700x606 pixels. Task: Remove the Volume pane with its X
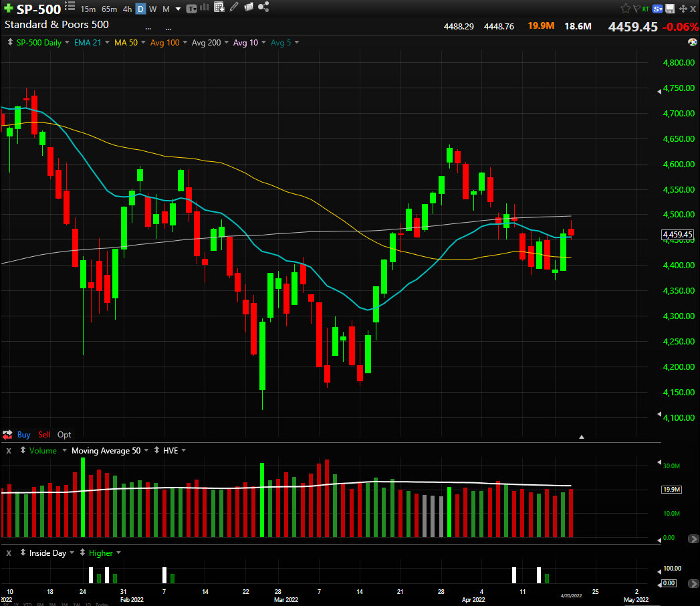[x=9, y=451]
